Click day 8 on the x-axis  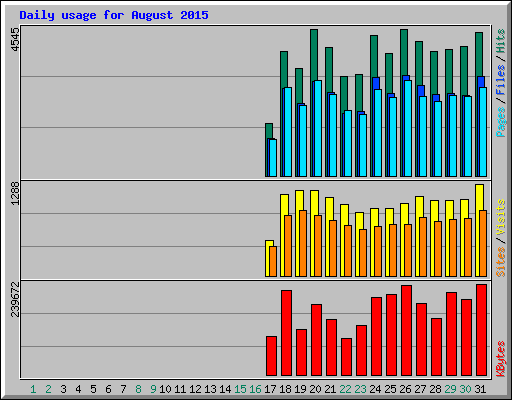point(138,389)
